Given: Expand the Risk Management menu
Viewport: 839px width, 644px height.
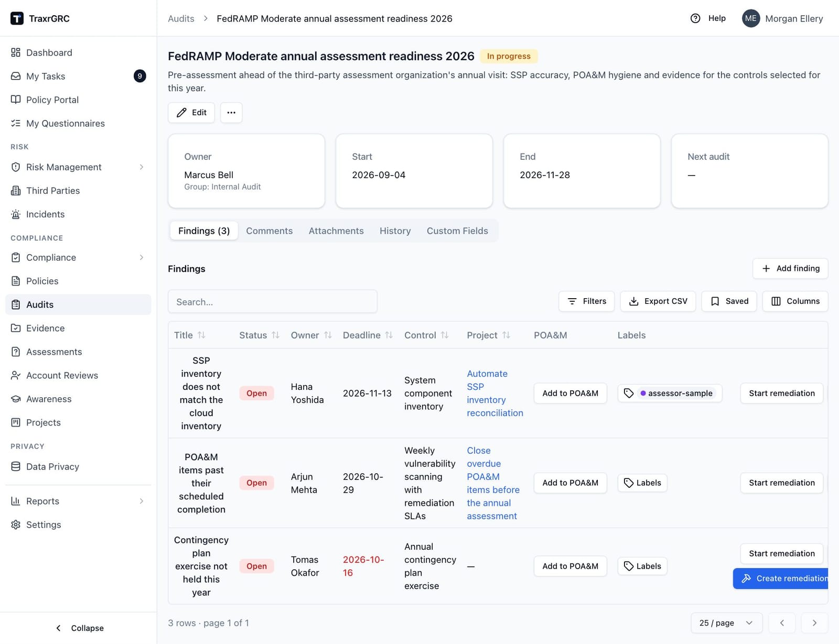Looking at the screenshot, I should point(78,167).
